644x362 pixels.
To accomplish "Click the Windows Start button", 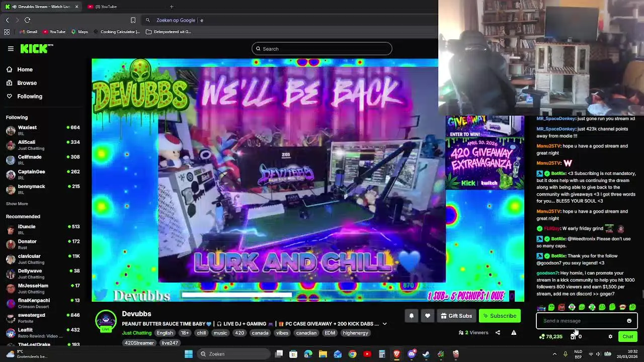I will pos(189,354).
